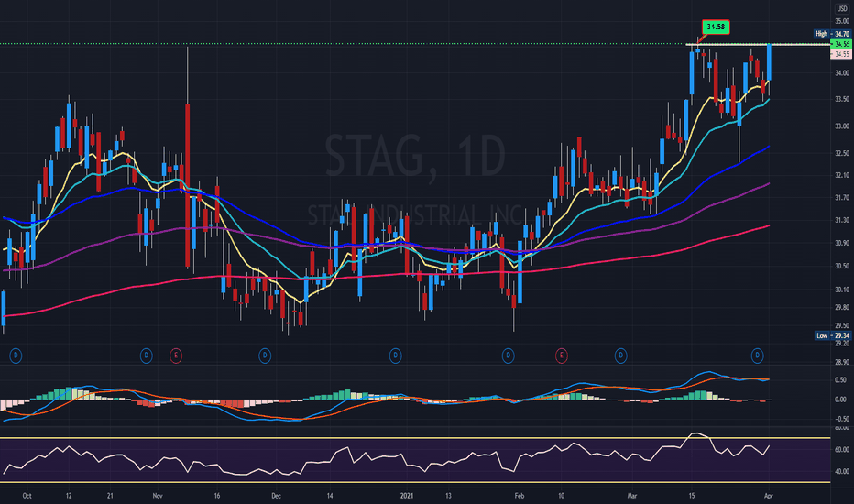The image size is (854, 504).
Task: Click the 29.80 price axis value
Action: (x=841, y=307)
